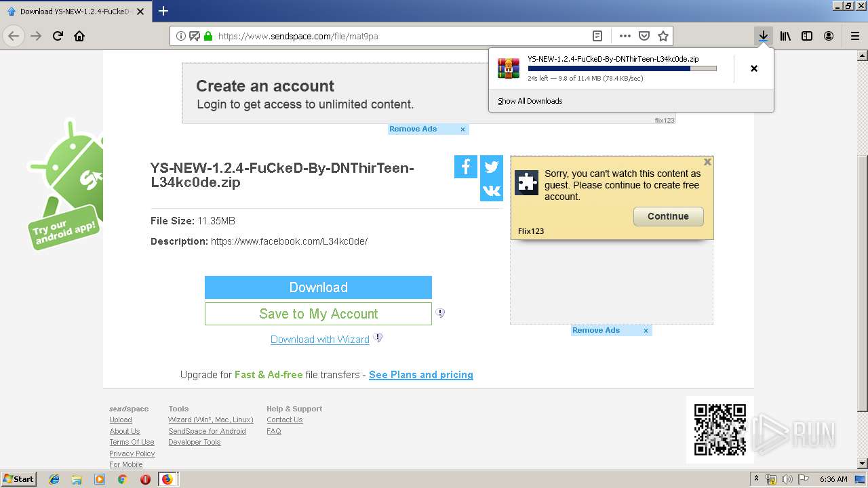The width and height of the screenshot is (868, 488).
Task: Share file on VK
Action: [492, 190]
